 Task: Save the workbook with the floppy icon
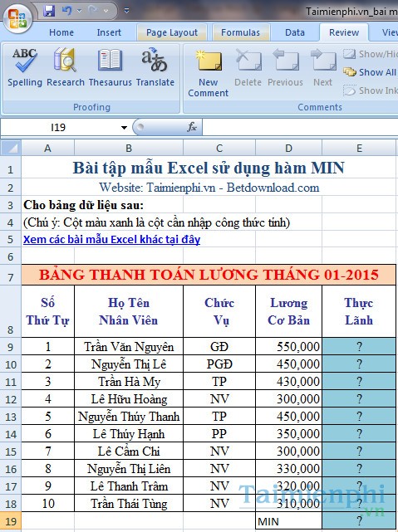click(x=49, y=11)
